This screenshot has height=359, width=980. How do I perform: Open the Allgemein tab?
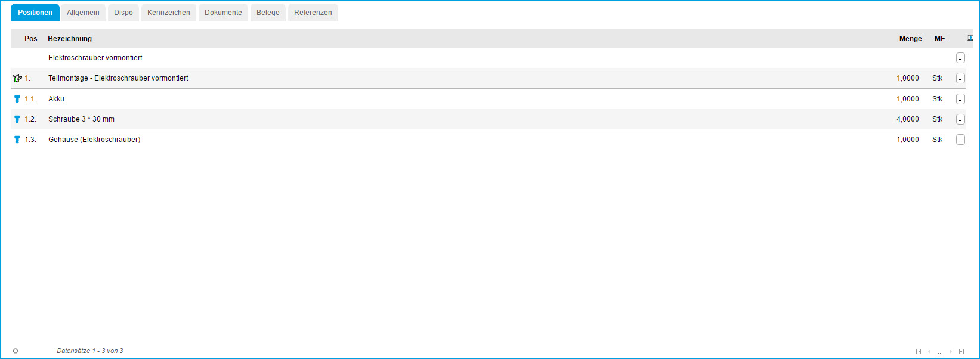click(x=83, y=13)
